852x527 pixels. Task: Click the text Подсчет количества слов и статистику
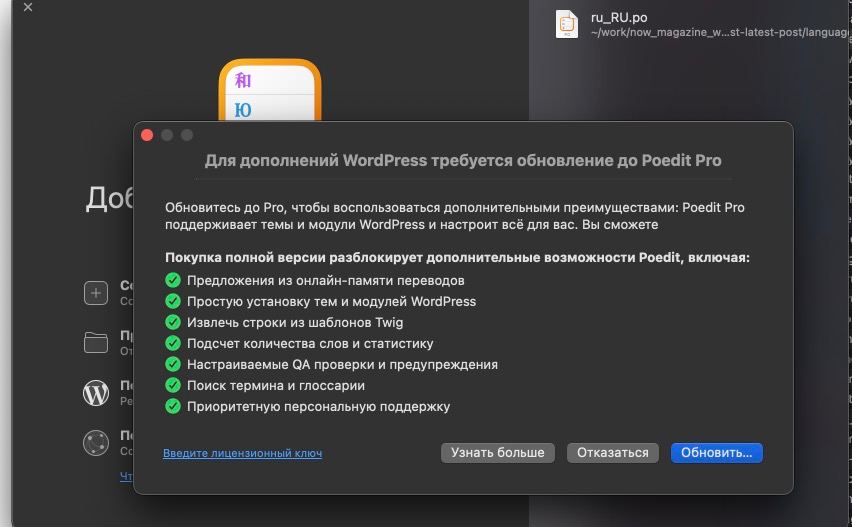click(x=310, y=343)
